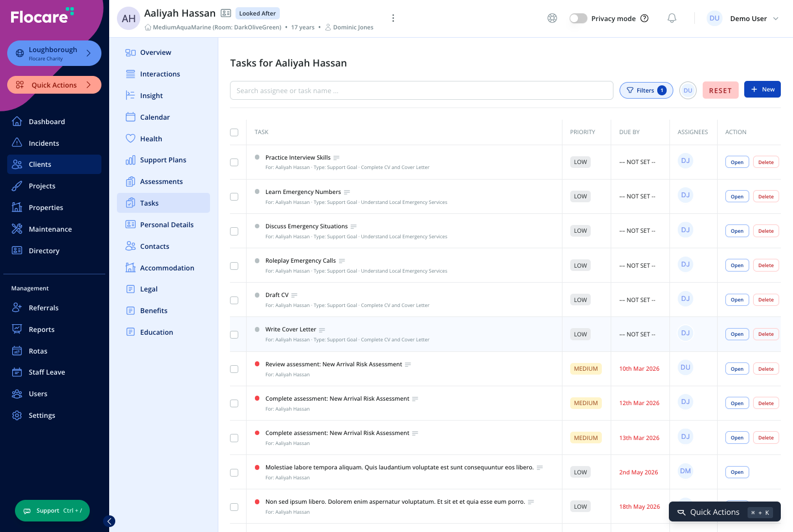Open Overview client tab
793x532 pixels.
click(x=163, y=53)
